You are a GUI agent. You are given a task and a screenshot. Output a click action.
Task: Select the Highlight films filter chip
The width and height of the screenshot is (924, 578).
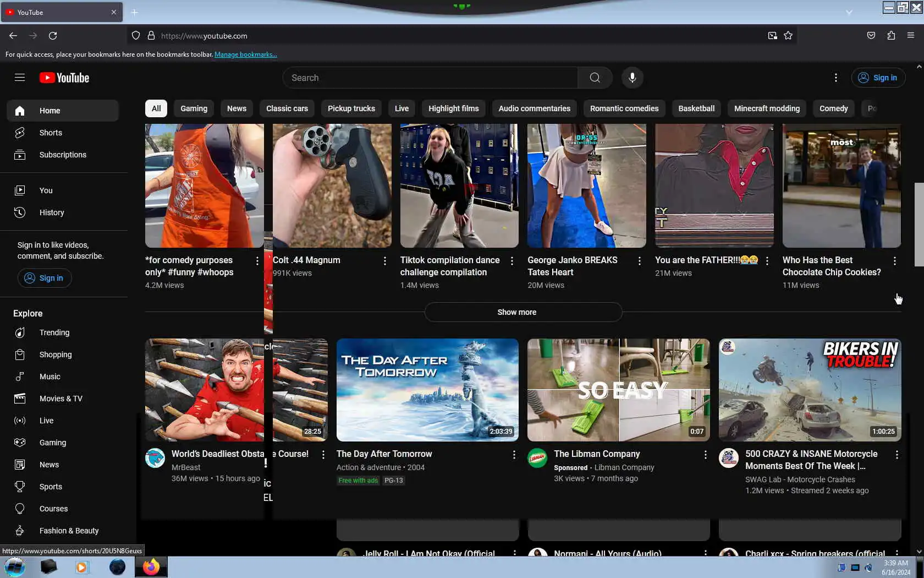tap(454, 108)
